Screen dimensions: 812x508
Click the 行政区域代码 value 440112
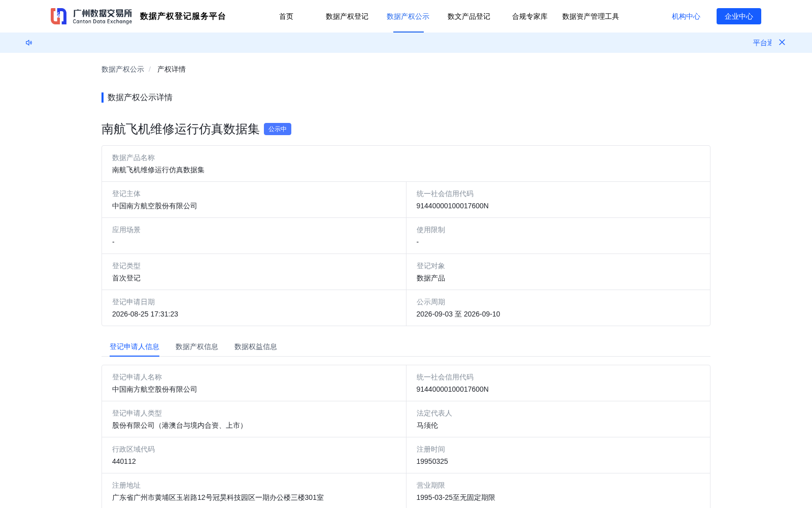coord(124,461)
